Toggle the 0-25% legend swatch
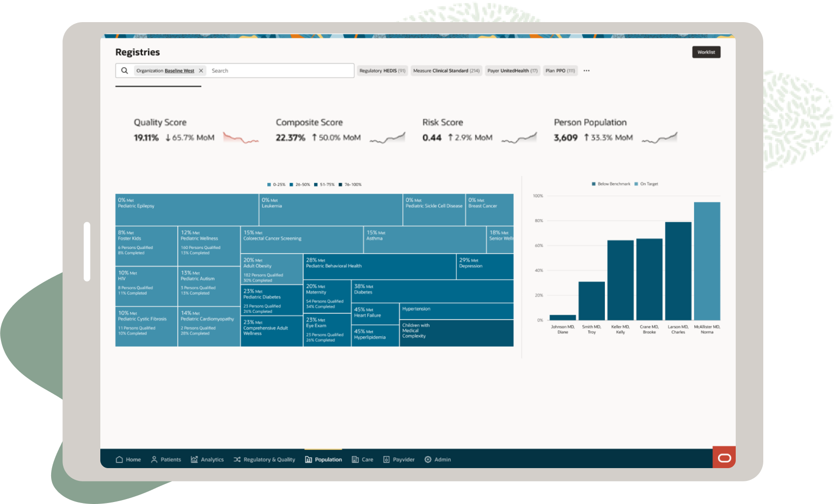Image resolution: width=839 pixels, height=504 pixels. pos(269,184)
